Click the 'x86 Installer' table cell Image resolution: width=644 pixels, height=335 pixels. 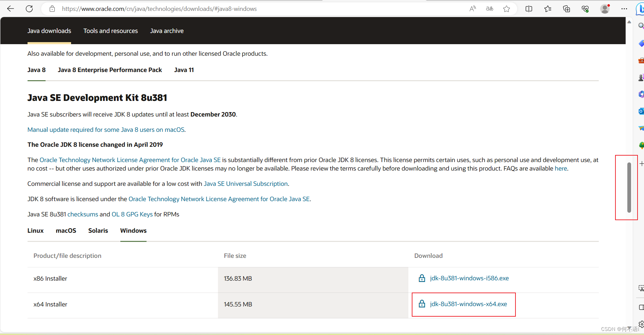click(123, 280)
